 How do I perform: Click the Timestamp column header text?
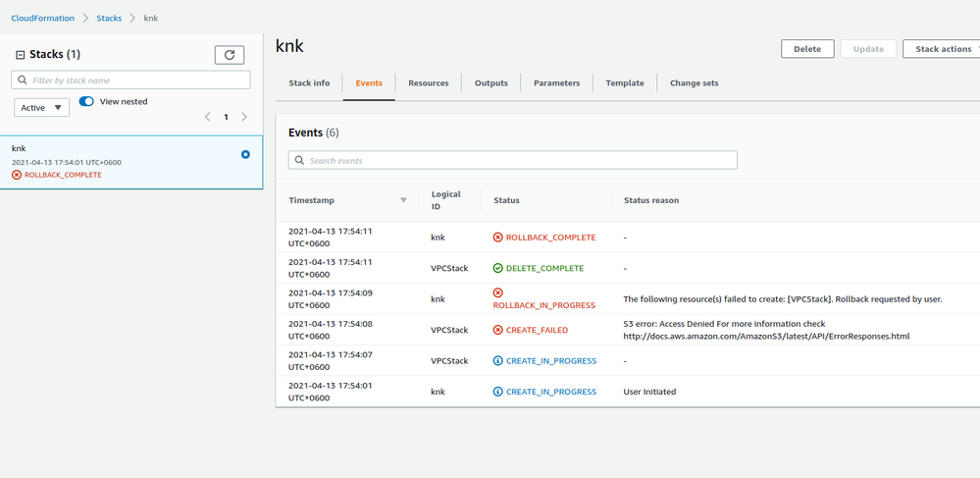coord(311,200)
